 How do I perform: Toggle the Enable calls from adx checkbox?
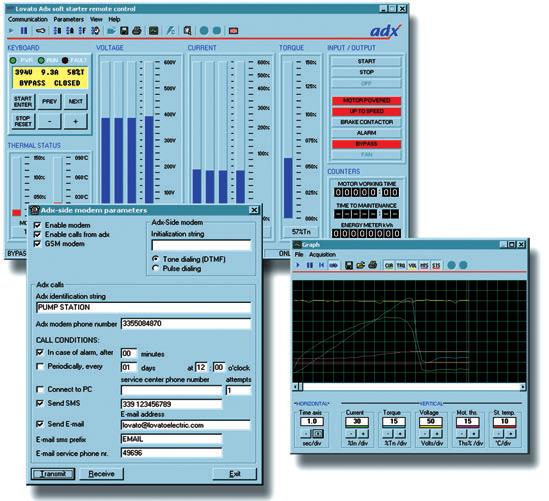tap(37, 234)
